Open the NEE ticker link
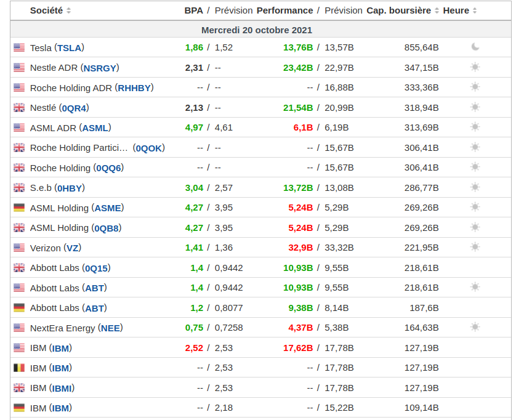The height and width of the screenshot is (420, 516). (x=110, y=328)
